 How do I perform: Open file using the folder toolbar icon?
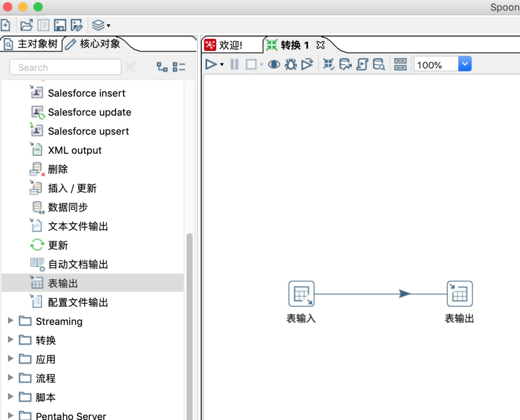(x=26, y=26)
